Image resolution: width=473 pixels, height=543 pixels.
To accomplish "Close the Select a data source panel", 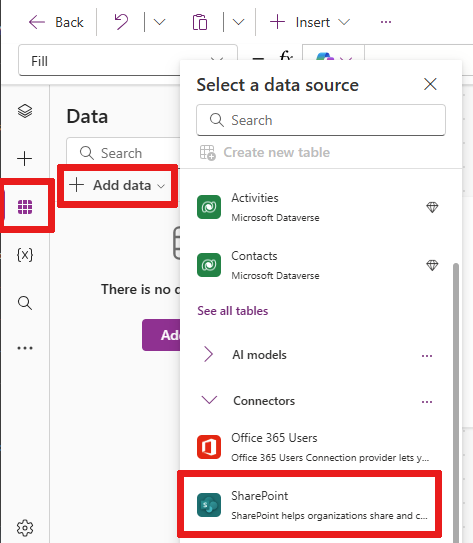I will [x=430, y=84].
